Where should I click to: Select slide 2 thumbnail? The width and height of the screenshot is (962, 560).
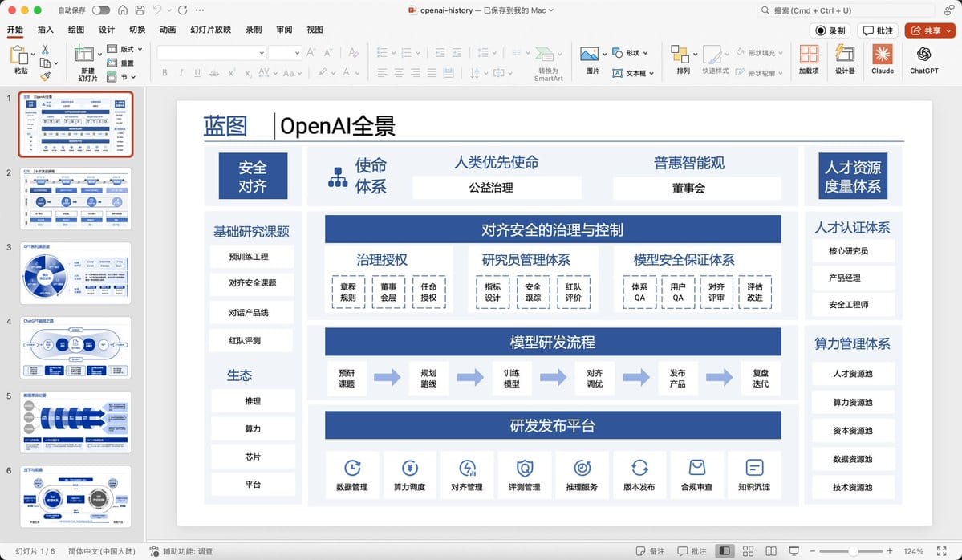(75, 199)
